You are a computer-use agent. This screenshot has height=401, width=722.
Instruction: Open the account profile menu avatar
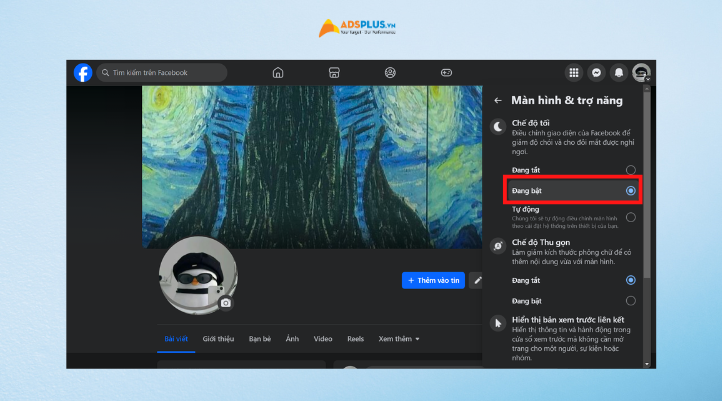pos(641,73)
